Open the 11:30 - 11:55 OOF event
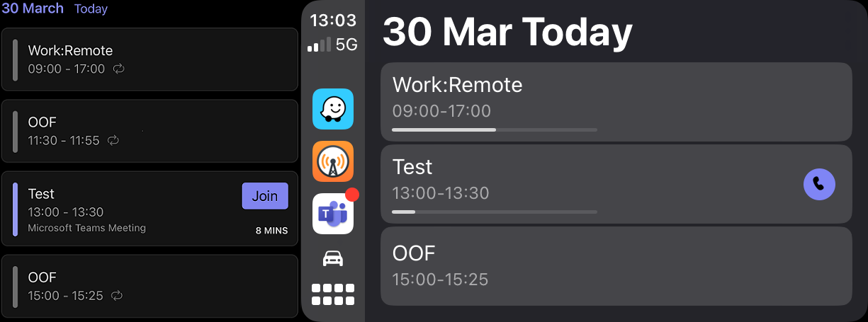Image resolution: width=868 pixels, height=322 pixels. (x=149, y=131)
